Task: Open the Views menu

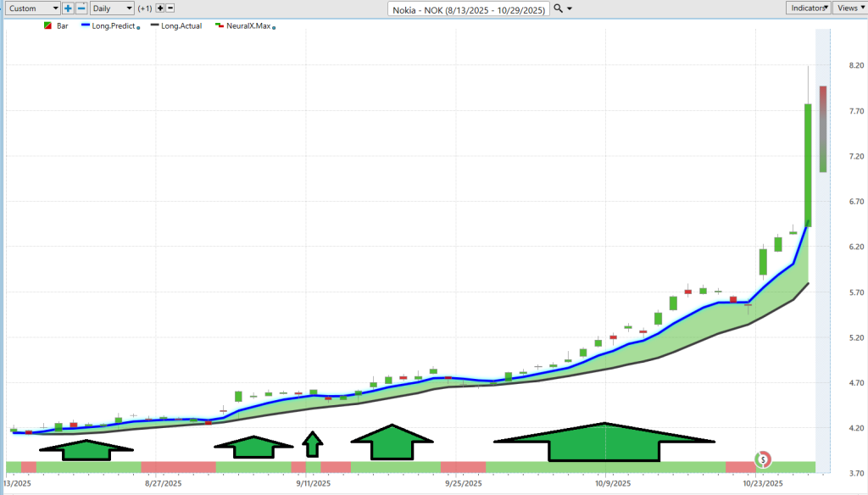Action: pos(849,8)
